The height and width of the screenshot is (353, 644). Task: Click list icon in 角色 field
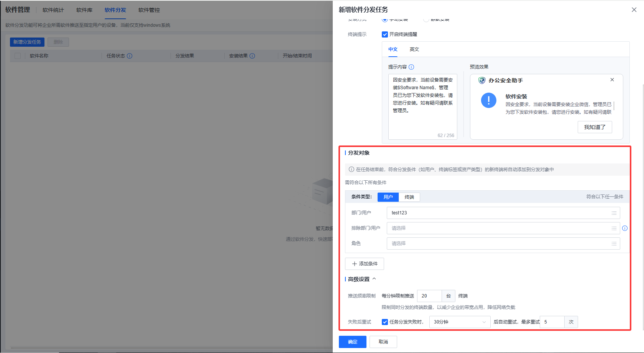(x=614, y=244)
